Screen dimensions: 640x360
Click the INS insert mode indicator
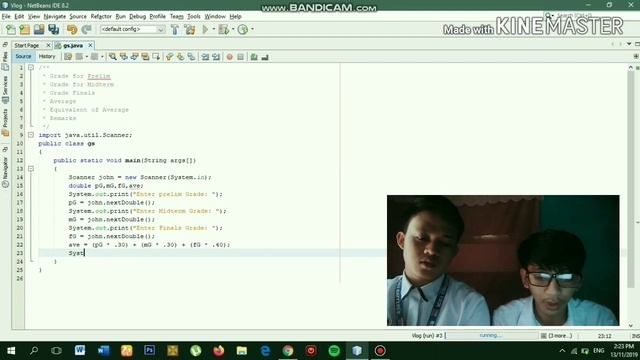(x=636, y=336)
